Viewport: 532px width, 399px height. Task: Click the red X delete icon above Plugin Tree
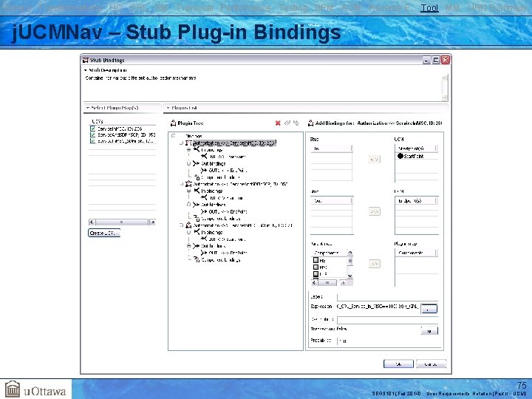coord(278,123)
